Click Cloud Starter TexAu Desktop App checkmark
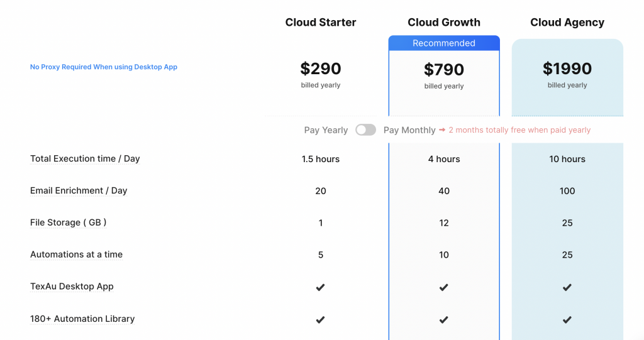Screen dimensions: 644x340 (320, 287)
